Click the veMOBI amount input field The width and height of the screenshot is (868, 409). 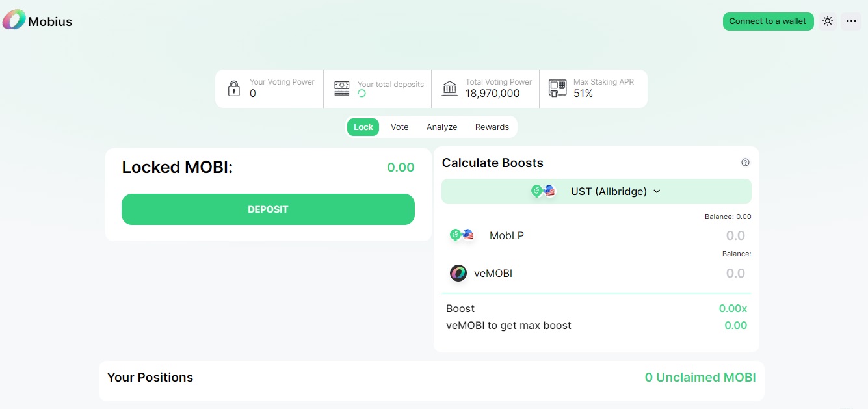coord(735,273)
